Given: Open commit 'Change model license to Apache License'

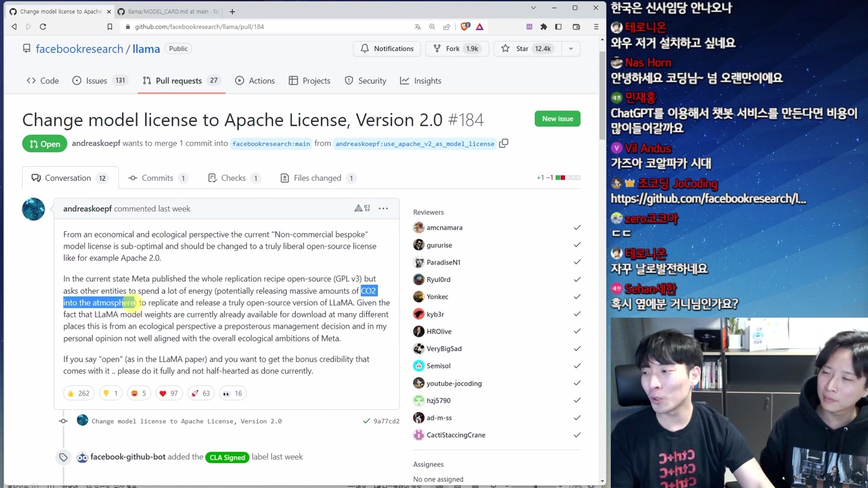Looking at the screenshot, I should pyautogui.click(x=187, y=421).
